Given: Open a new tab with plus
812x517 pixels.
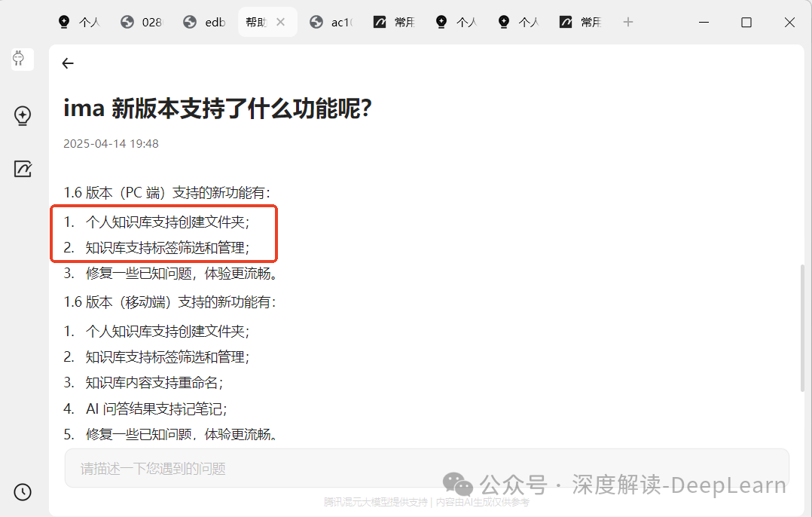Looking at the screenshot, I should tap(627, 23).
